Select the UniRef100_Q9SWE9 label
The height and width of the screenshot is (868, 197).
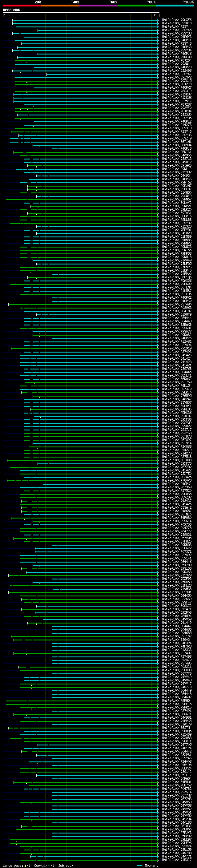pos(177,196)
